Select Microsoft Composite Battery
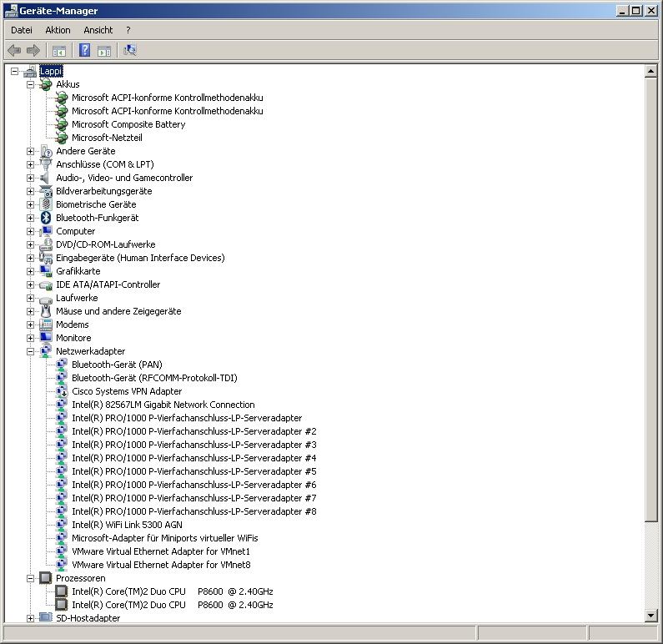This screenshot has width=663, height=644. tap(128, 124)
